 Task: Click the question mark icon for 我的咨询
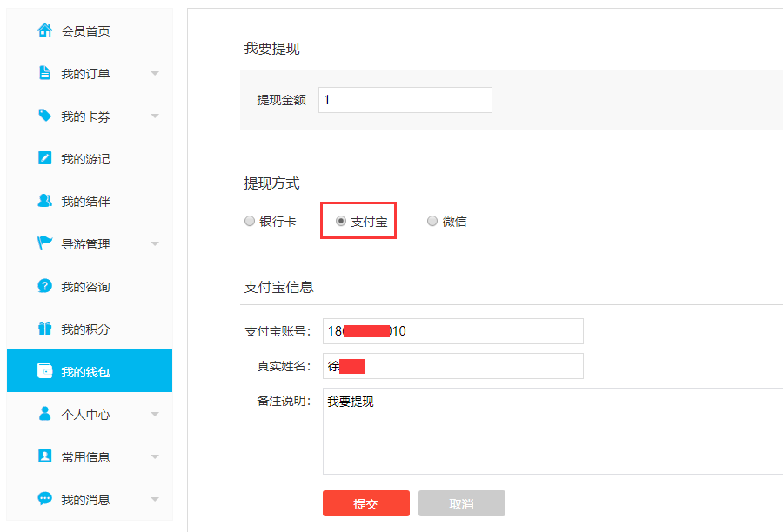tap(44, 286)
